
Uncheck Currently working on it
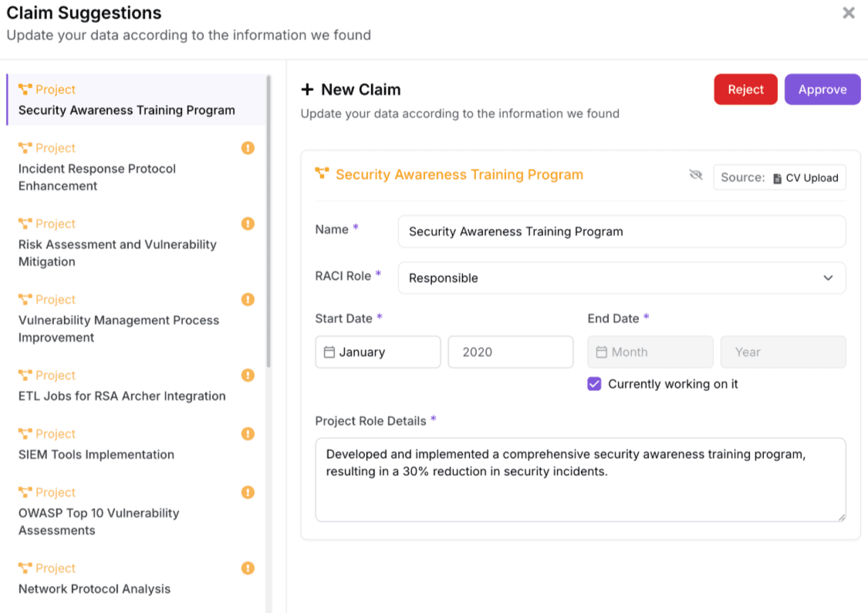(594, 383)
